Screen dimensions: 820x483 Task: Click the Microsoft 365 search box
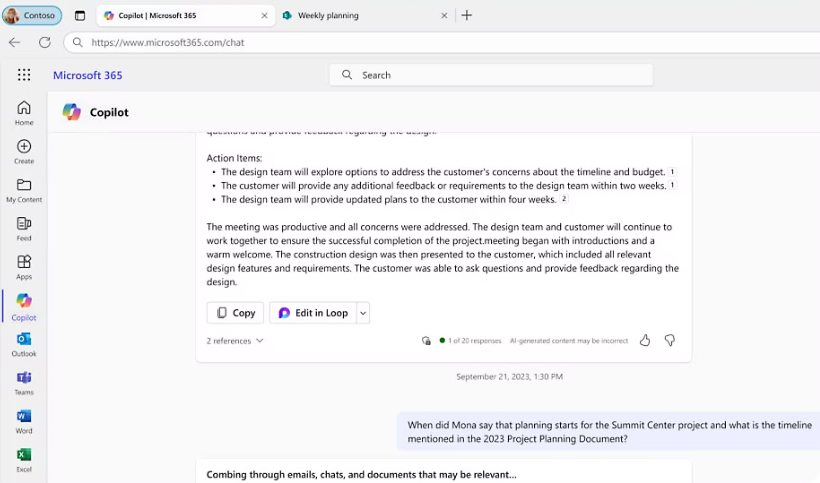tap(490, 75)
